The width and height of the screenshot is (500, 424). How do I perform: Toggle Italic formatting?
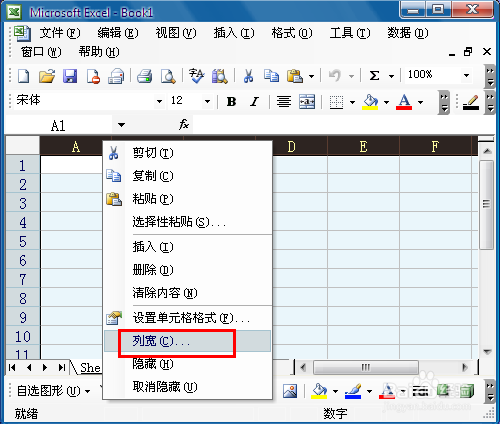pos(254,101)
